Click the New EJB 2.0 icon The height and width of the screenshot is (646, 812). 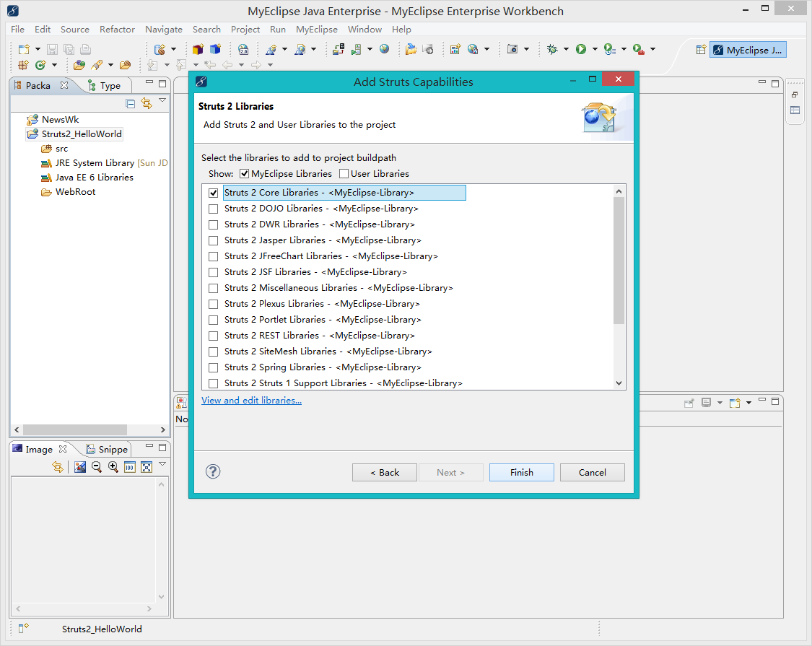point(243,49)
